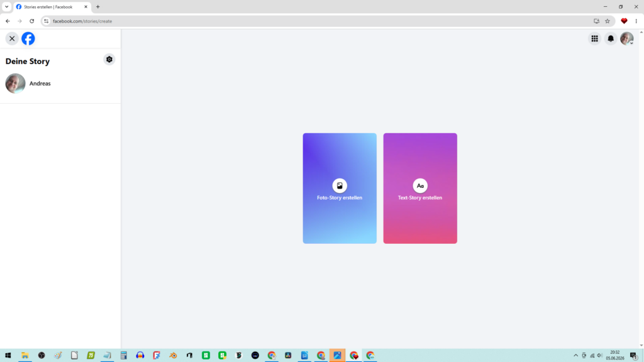Open the Windows Start menu
Image resolution: width=644 pixels, height=362 pixels.
coord(8,356)
